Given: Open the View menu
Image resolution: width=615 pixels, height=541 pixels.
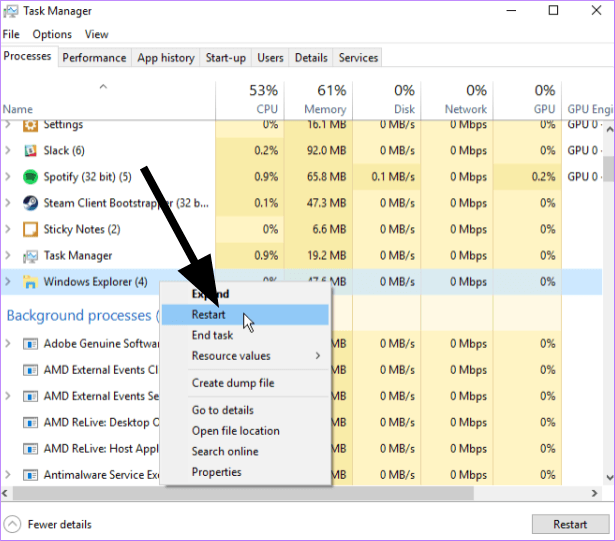Looking at the screenshot, I should (x=96, y=35).
